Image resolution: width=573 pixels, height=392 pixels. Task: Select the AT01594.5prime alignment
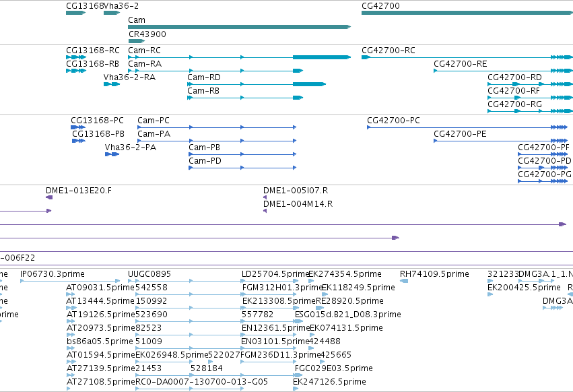pos(71,362)
